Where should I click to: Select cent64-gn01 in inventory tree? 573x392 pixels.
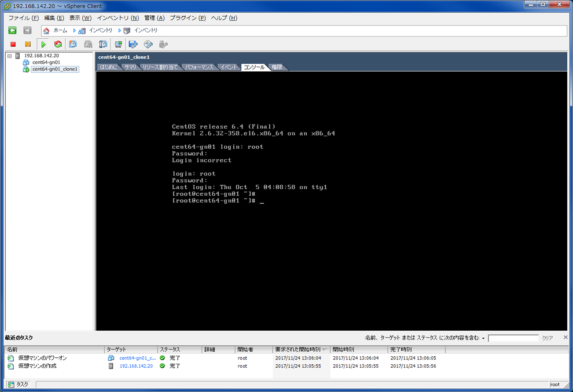46,62
